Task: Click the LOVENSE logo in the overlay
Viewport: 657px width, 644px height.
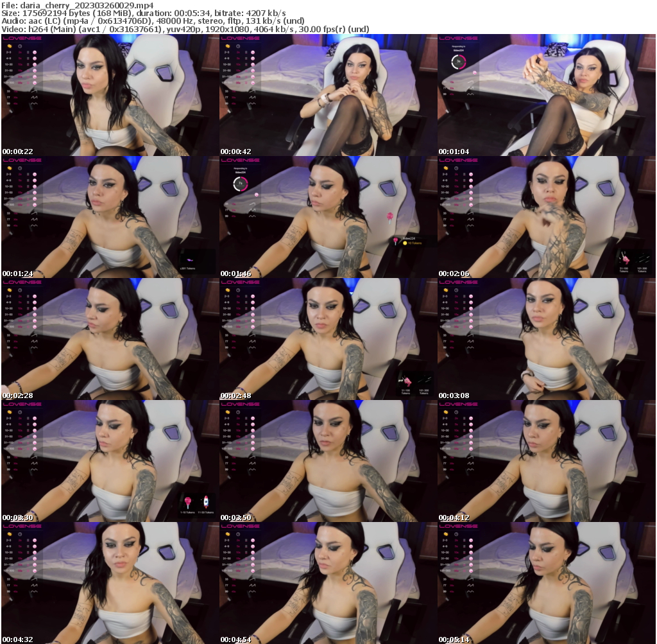Action: 22,39
